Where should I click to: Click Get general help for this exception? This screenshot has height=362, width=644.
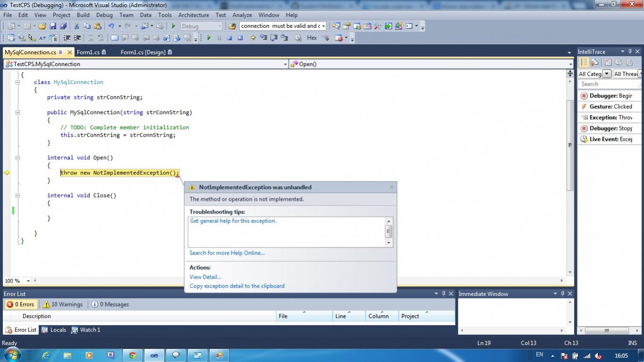click(233, 221)
